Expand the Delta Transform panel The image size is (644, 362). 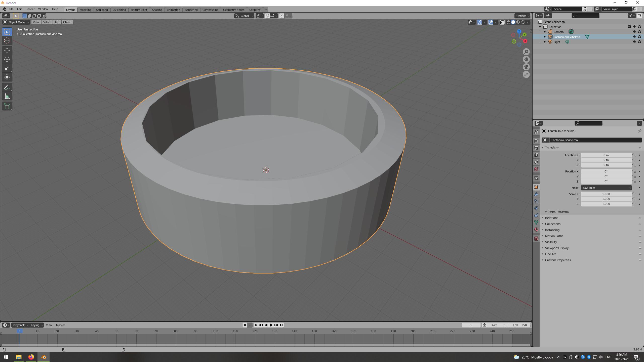coord(558,212)
